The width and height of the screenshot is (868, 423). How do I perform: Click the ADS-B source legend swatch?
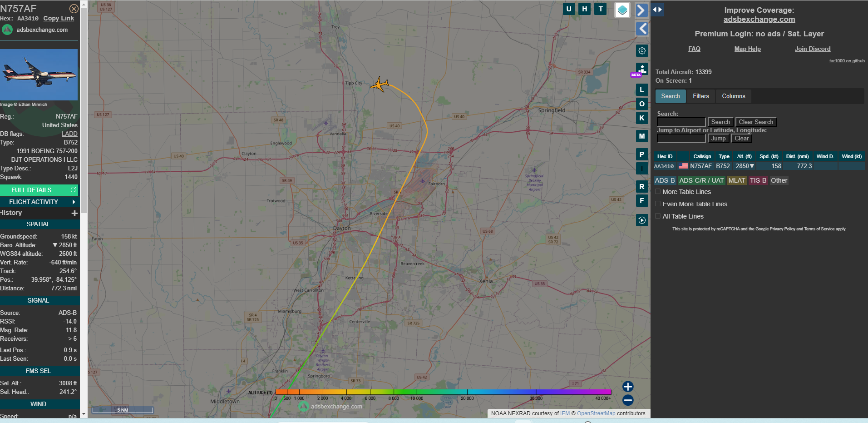coord(665,180)
